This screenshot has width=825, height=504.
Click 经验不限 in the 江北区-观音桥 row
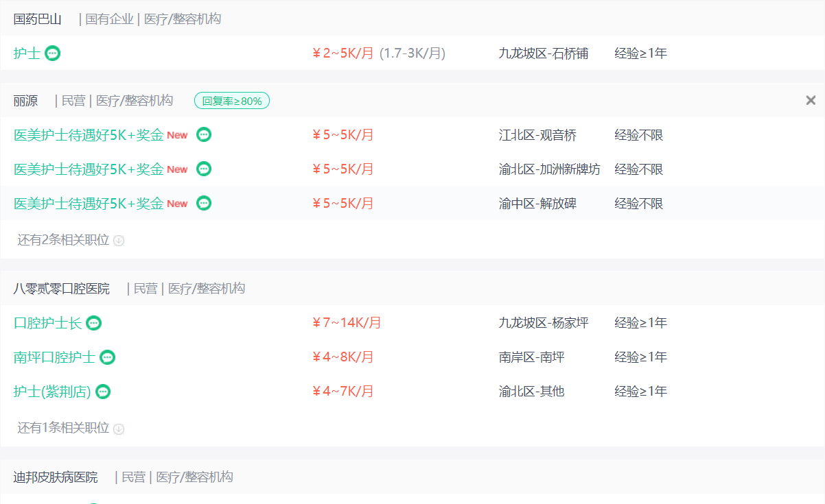[639, 135]
